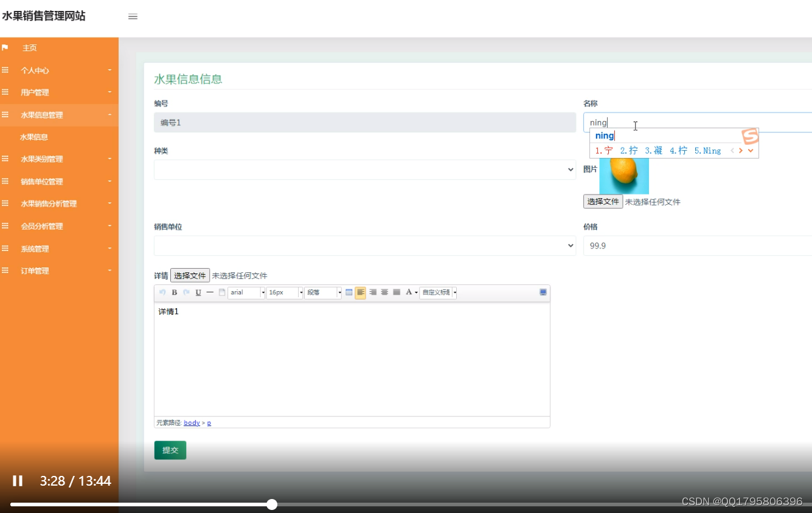812x513 pixels.
Task: Click the 水果信息信息 form heading
Action: [188, 79]
